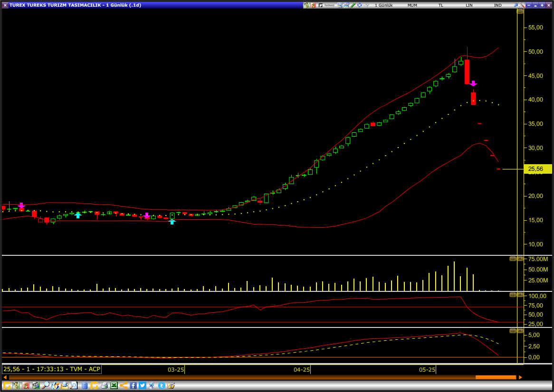Image resolution: width=554 pixels, height=392 pixels.
Task: Click the blue globe with pencil icon
Action: [x=55, y=386]
